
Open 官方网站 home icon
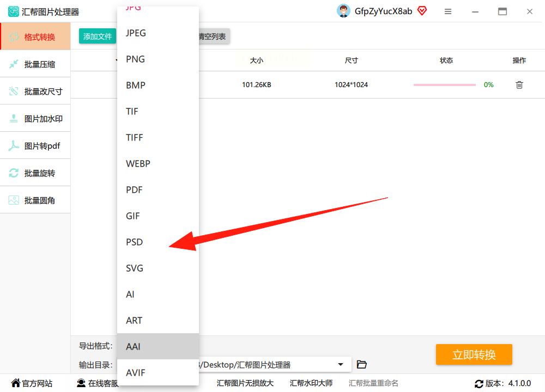(x=16, y=383)
